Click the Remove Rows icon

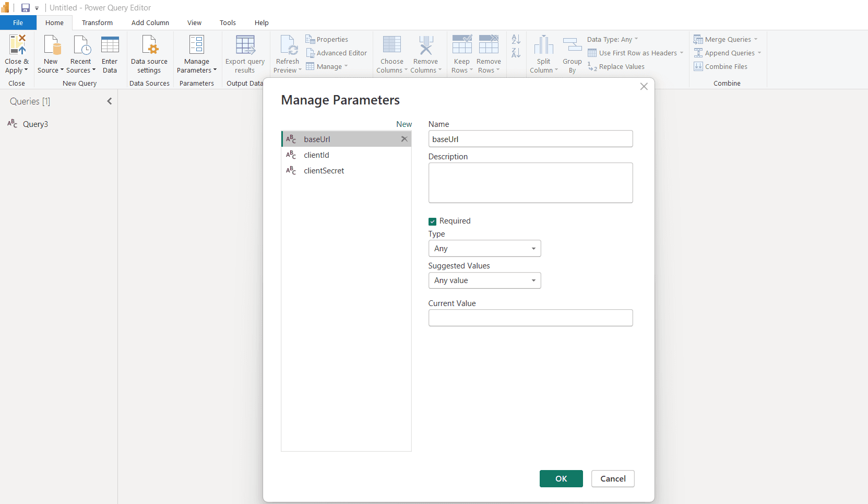coord(489,45)
